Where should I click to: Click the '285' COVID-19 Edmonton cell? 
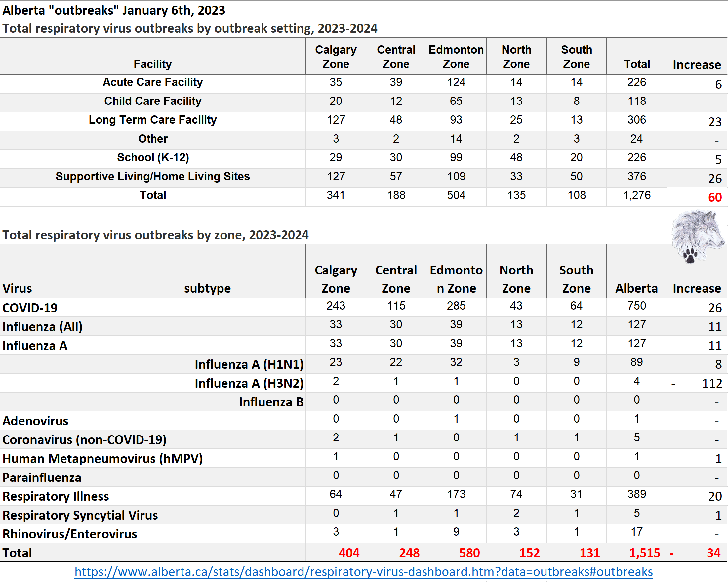456,306
